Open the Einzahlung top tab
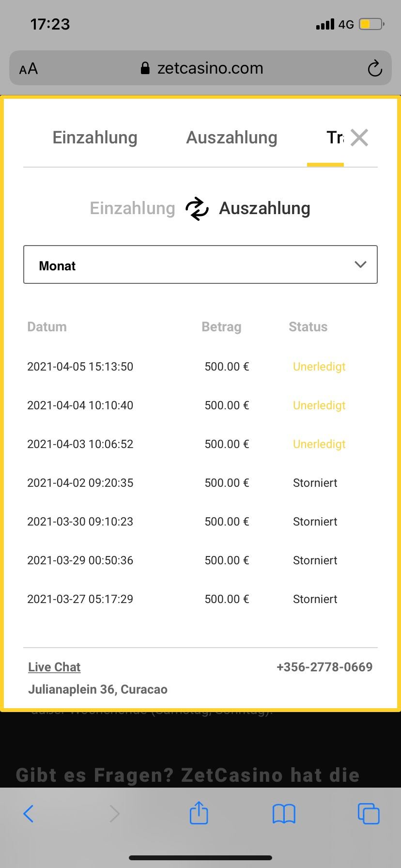The width and height of the screenshot is (401, 868). point(95,138)
